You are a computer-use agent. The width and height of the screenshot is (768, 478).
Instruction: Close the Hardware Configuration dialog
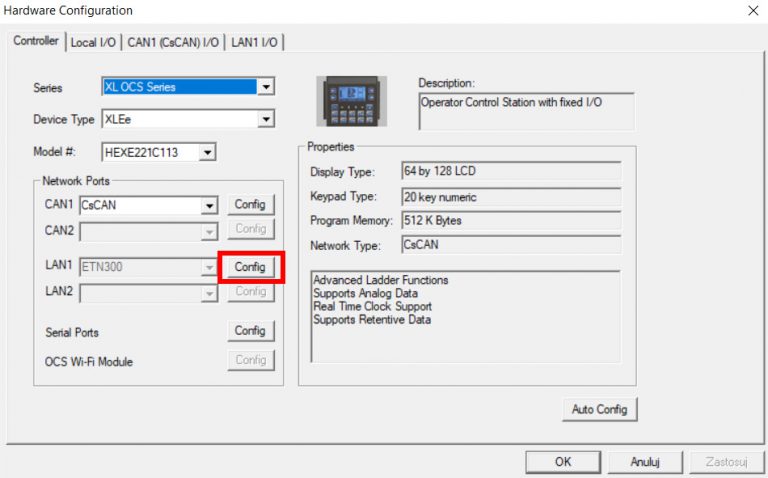(x=752, y=11)
